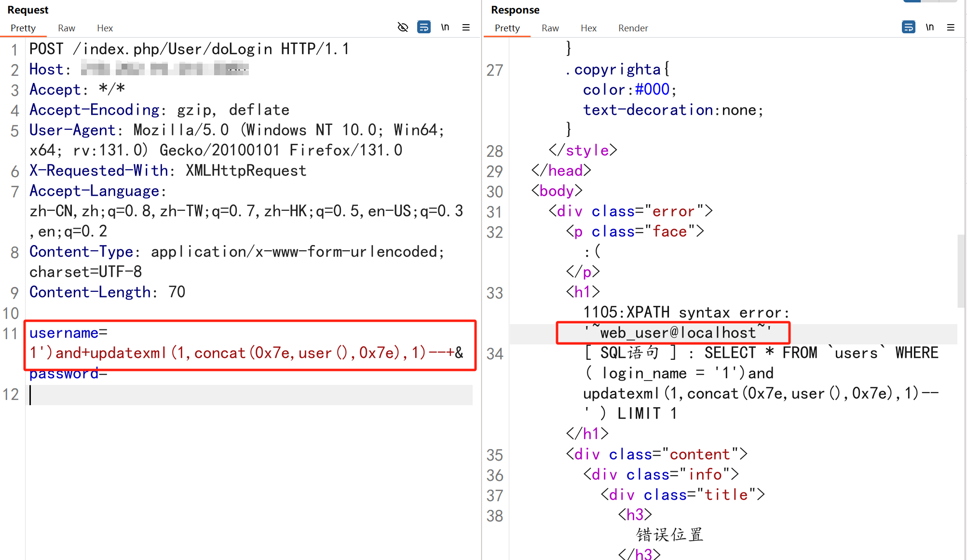Switch to Hex tab in Response

tap(588, 28)
